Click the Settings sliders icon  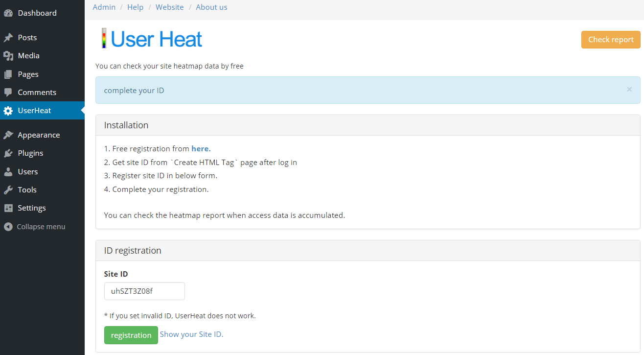click(8, 208)
